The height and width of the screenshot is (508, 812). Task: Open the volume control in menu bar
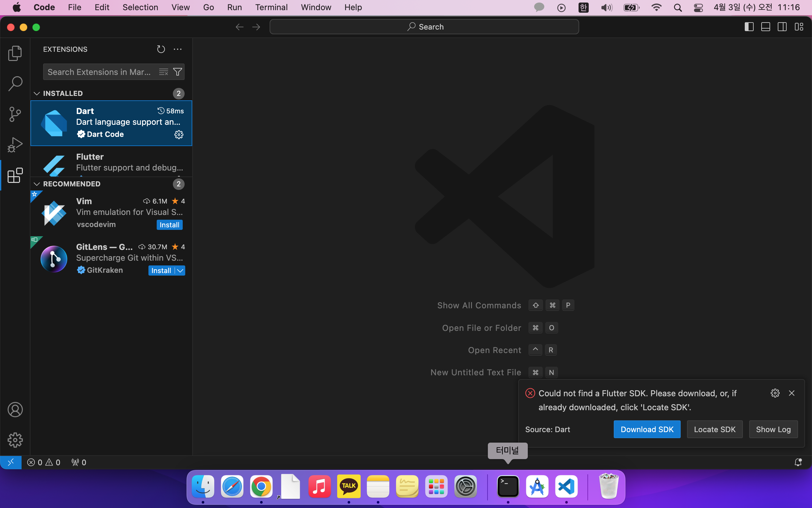[x=607, y=7]
